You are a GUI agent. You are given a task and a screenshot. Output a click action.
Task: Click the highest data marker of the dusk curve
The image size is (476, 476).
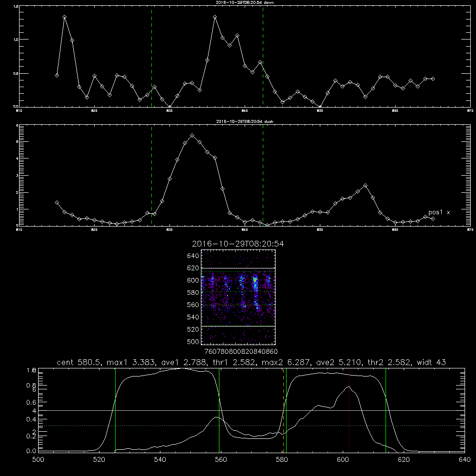192,135
